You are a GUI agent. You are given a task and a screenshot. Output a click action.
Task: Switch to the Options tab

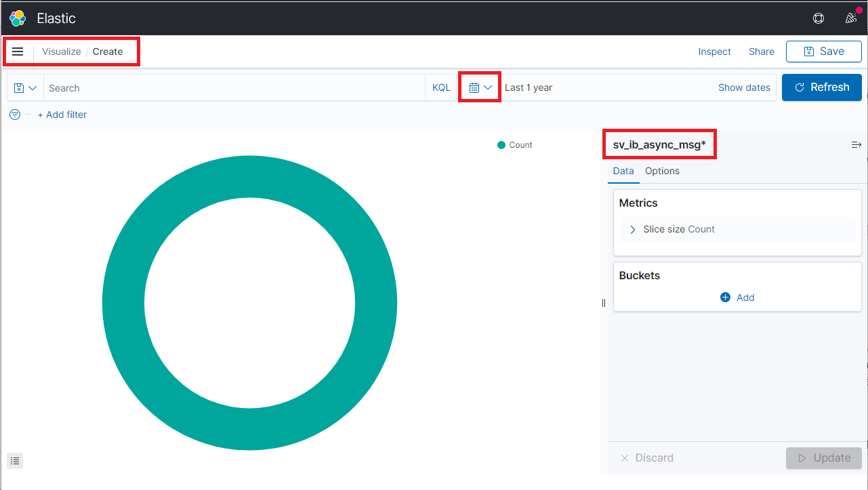pyautogui.click(x=662, y=171)
